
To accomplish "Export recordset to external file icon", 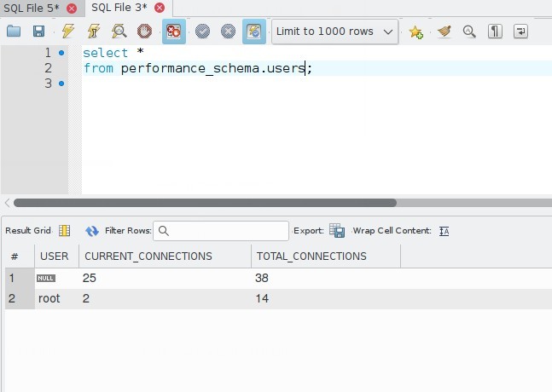I will pyautogui.click(x=337, y=231).
